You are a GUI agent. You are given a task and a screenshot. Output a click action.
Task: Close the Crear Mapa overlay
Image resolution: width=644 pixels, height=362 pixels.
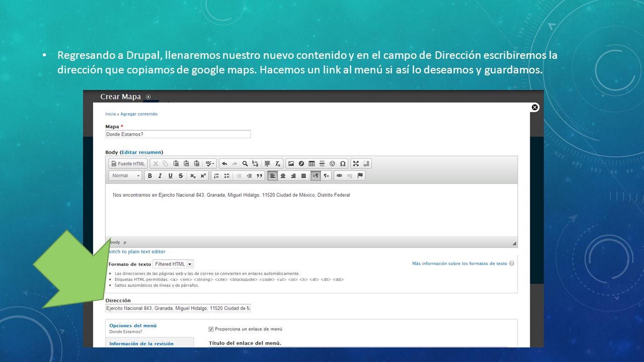click(535, 107)
